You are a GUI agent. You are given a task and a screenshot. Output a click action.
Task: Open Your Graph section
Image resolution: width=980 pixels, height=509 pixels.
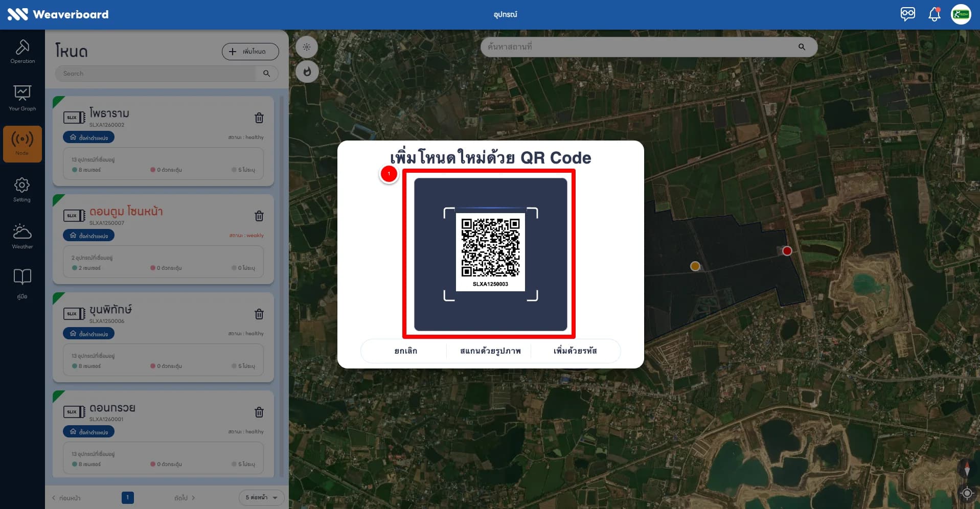(x=22, y=98)
